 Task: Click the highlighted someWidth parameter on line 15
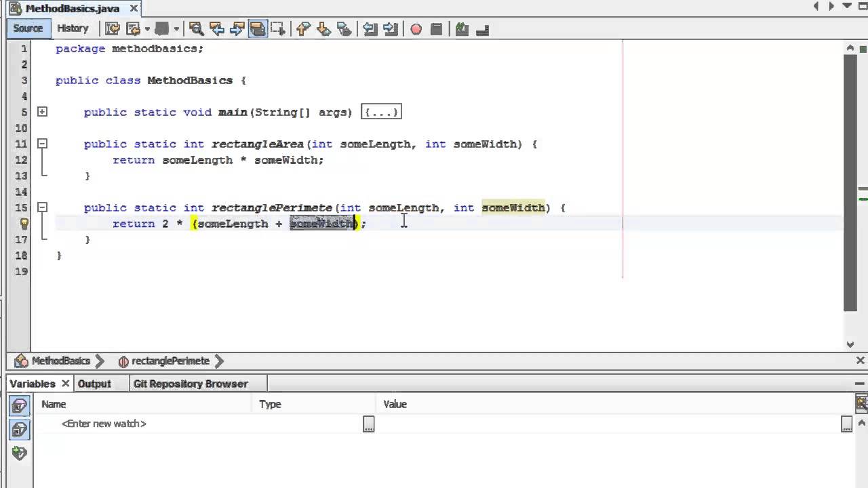click(513, 207)
